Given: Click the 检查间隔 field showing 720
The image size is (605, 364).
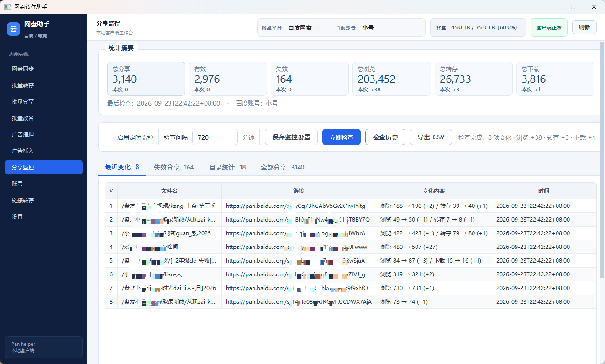Looking at the screenshot, I should click(x=215, y=137).
